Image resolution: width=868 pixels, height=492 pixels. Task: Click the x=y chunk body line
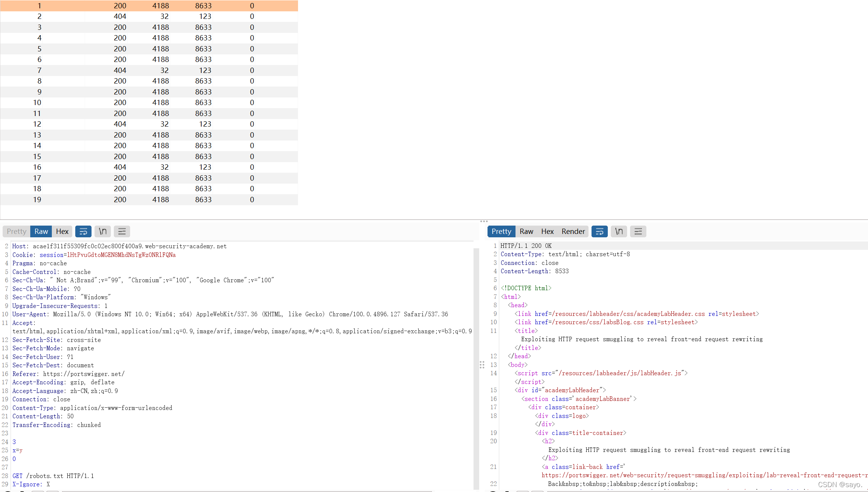(17, 450)
